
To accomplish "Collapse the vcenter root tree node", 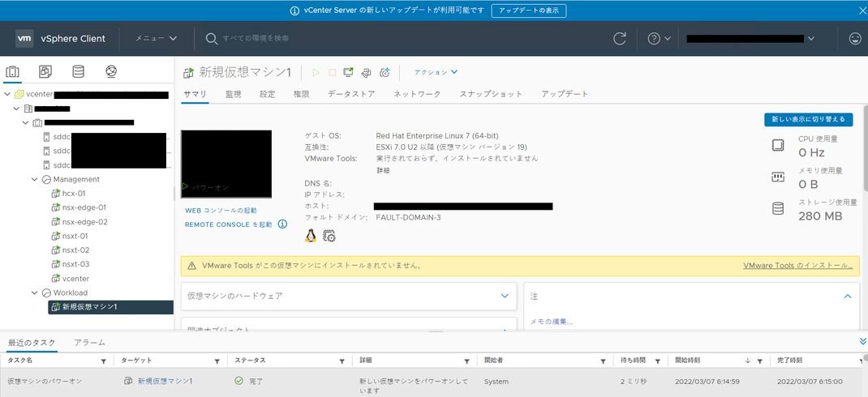I will tap(7, 94).
